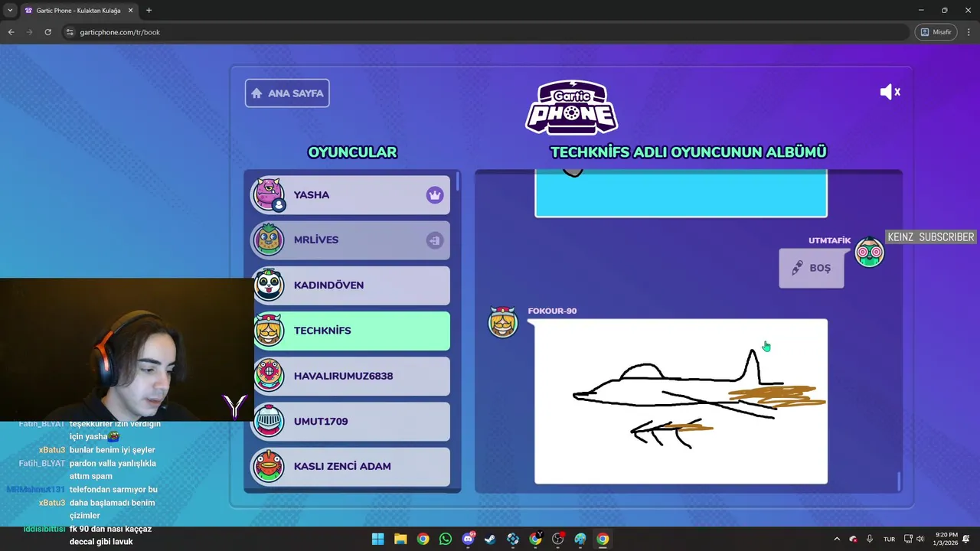The image size is (980, 551).
Task: Reload the page with refresh icon
Action: tap(47, 32)
